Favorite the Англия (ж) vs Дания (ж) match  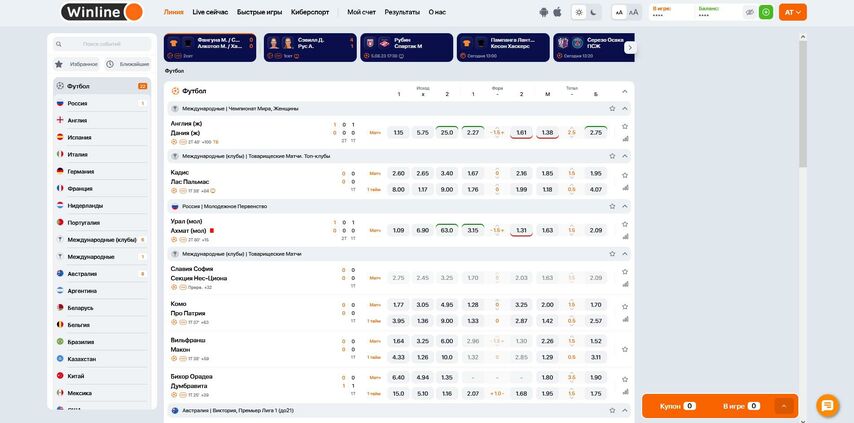coord(625,126)
